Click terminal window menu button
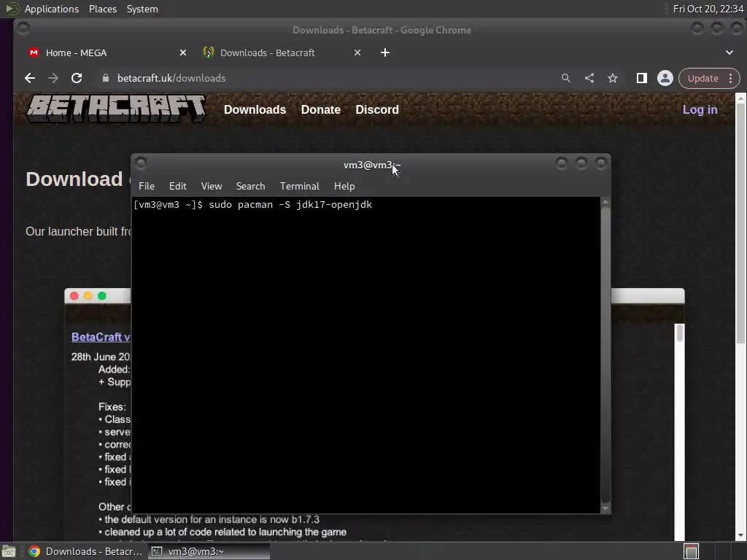Screen dimensions: 747x560 [x=141, y=163]
